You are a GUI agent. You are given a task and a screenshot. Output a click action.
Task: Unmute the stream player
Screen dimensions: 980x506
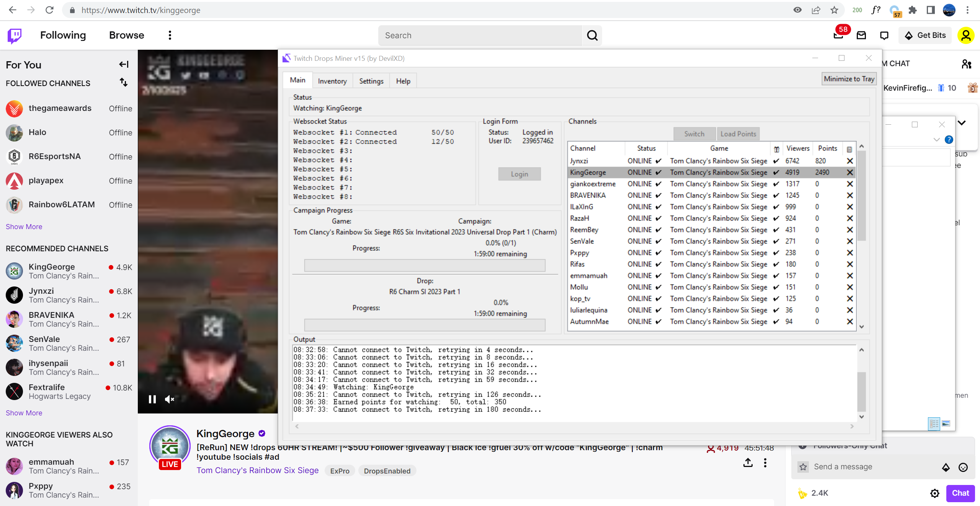tap(169, 399)
